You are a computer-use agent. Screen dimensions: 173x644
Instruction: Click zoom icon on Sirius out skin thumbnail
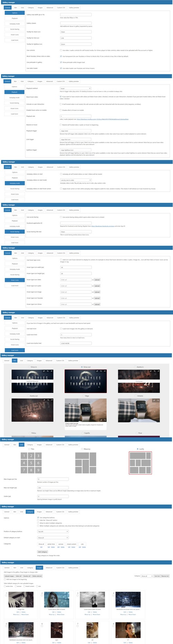tap(101, 371)
